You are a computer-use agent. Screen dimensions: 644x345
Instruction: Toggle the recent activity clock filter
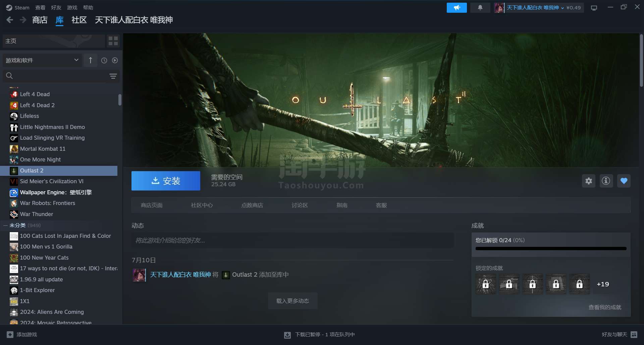[104, 60]
